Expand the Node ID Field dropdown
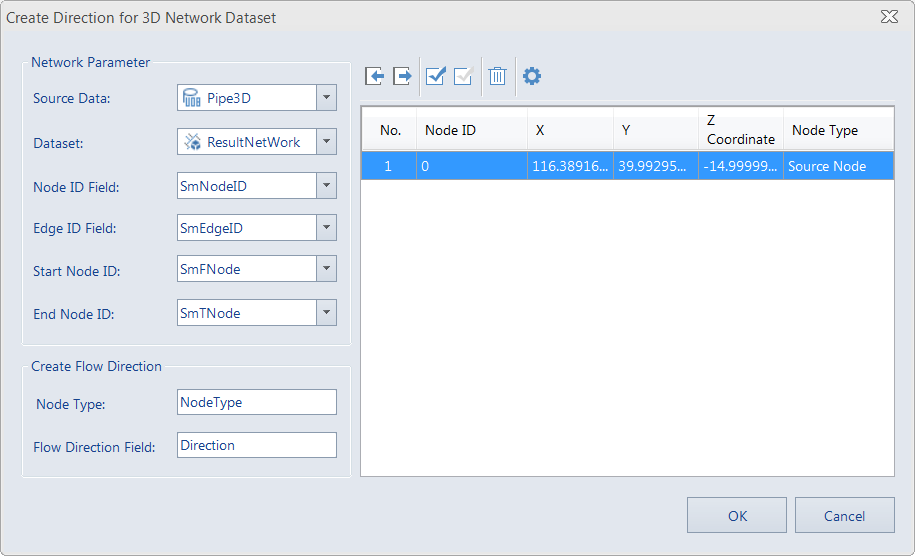915x556 pixels. point(326,185)
